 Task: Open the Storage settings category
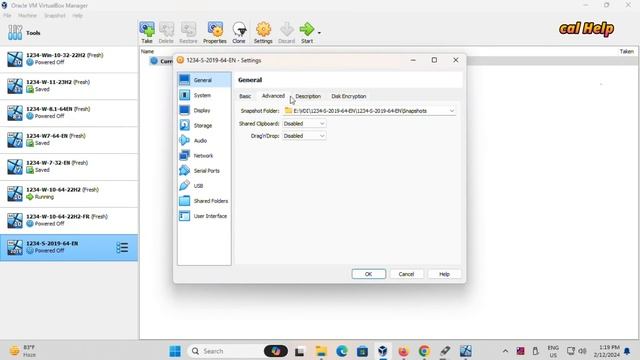(x=204, y=125)
